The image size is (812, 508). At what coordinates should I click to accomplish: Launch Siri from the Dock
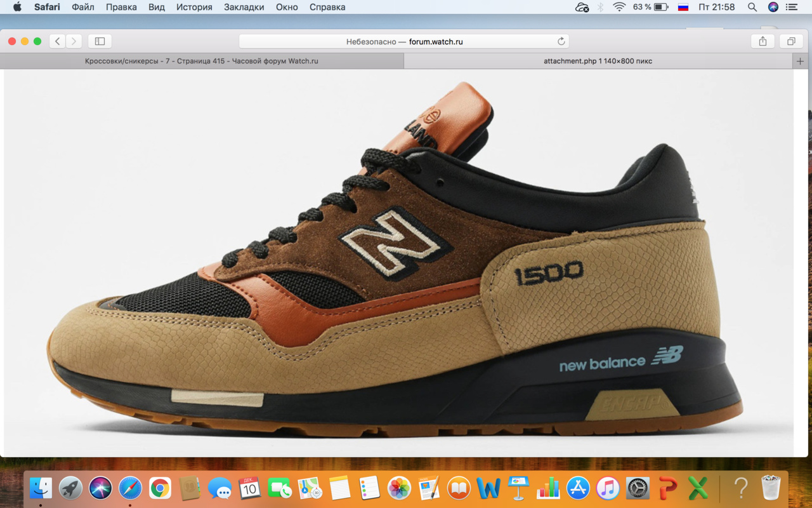click(100, 488)
